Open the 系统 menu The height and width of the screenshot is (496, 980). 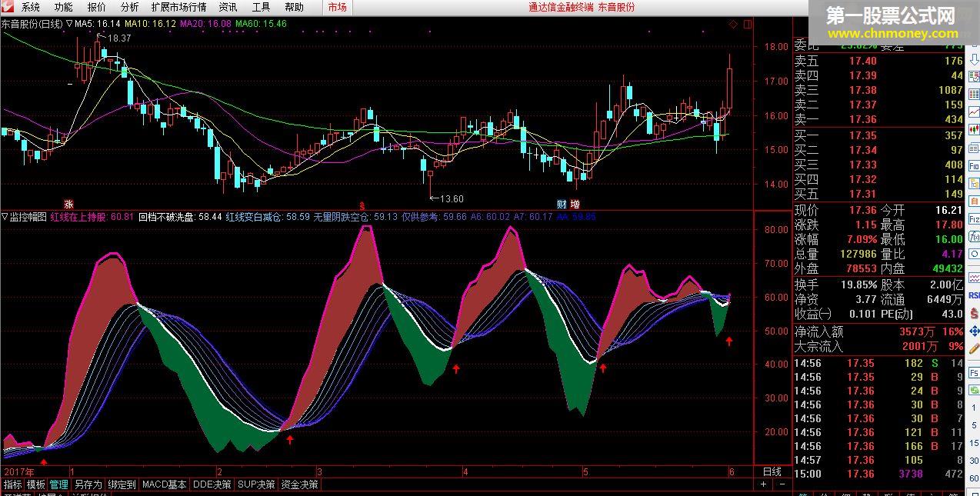click(x=30, y=7)
